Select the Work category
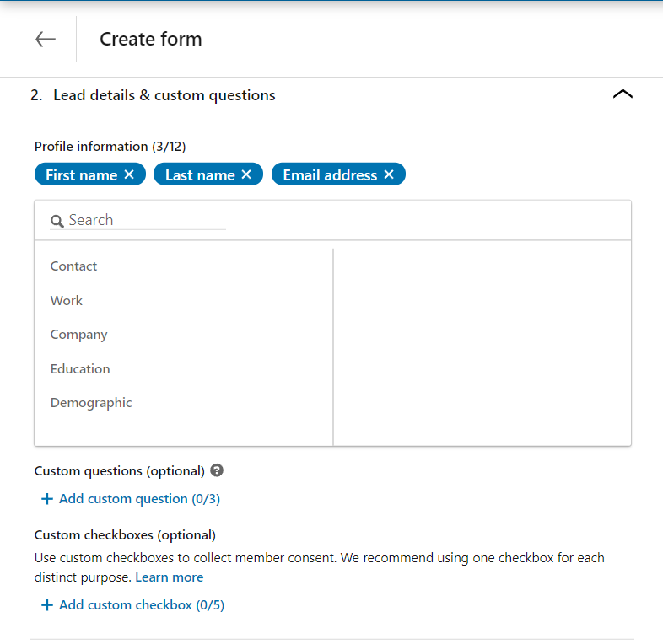The width and height of the screenshot is (663, 644). tap(67, 300)
